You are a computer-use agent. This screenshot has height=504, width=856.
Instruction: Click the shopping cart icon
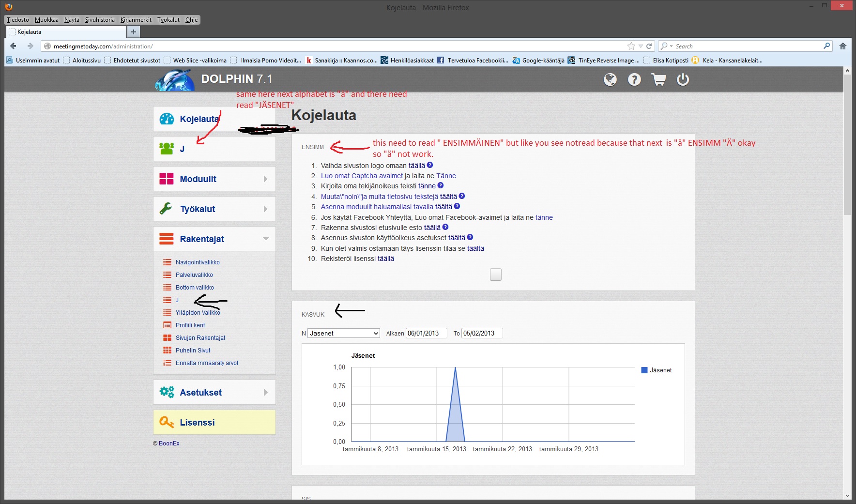(x=658, y=79)
